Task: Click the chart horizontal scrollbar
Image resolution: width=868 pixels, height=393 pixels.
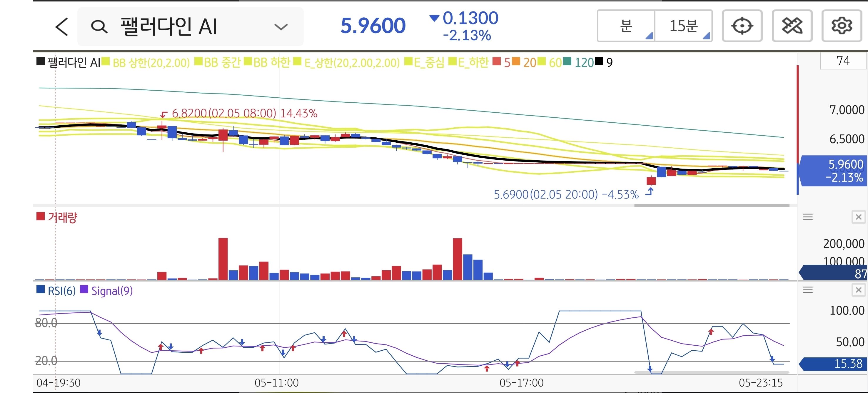Action: click(711, 206)
